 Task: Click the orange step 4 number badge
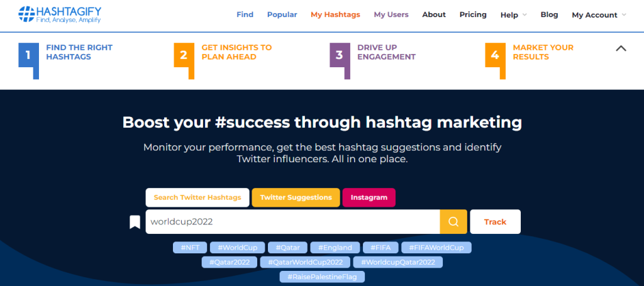tap(496, 55)
